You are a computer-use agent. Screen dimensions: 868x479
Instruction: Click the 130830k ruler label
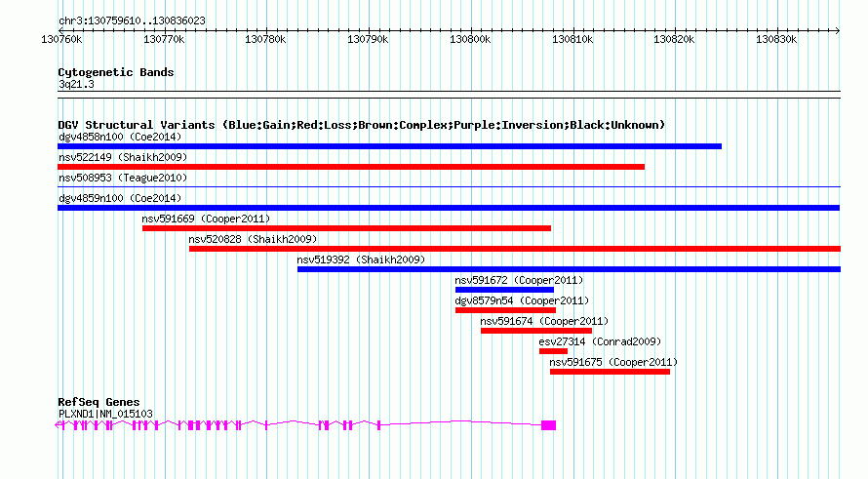click(x=776, y=39)
